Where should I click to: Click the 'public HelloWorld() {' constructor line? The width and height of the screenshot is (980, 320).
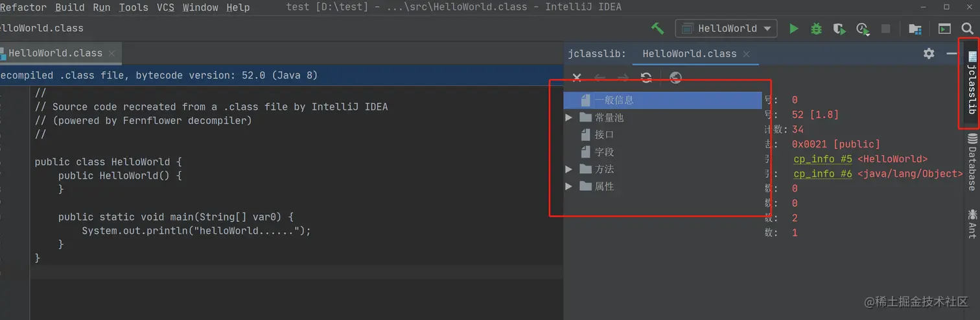(x=120, y=175)
